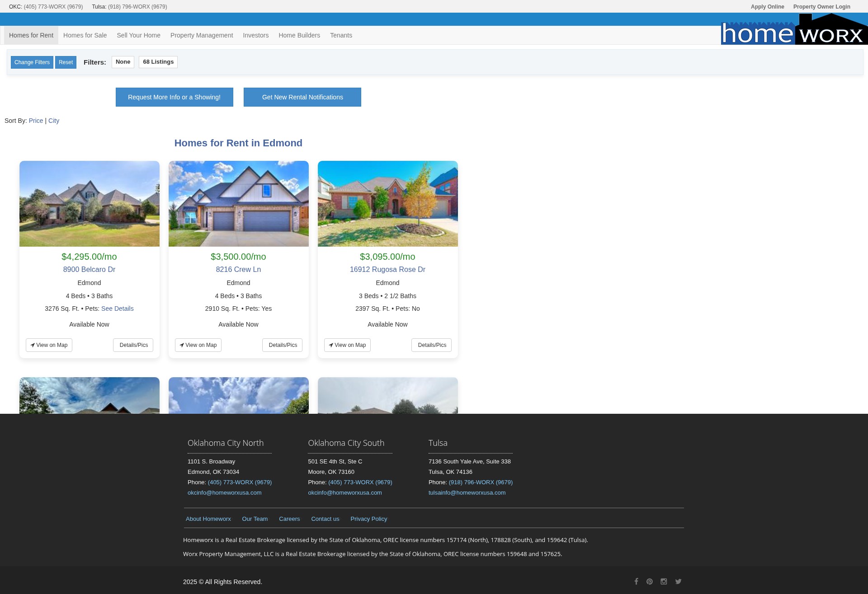Open the Instagram icon in footer

[664, 581]
